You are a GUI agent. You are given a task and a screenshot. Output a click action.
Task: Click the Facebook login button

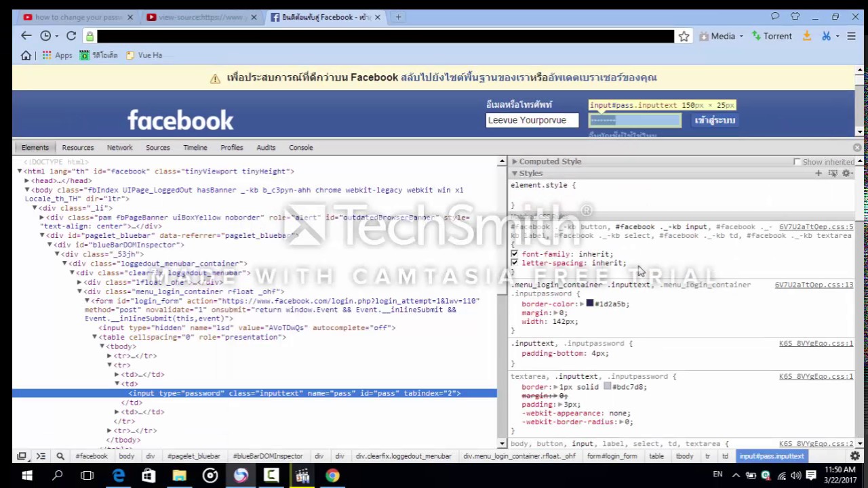click(715, 120)
